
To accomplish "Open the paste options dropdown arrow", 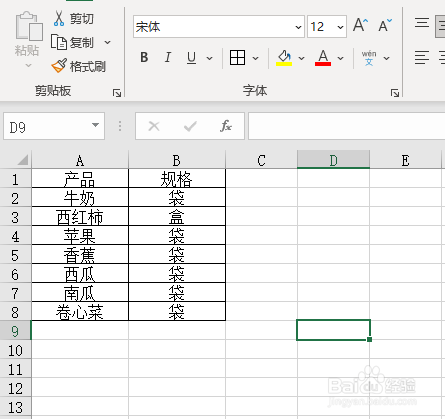I will tap(28, 65).
